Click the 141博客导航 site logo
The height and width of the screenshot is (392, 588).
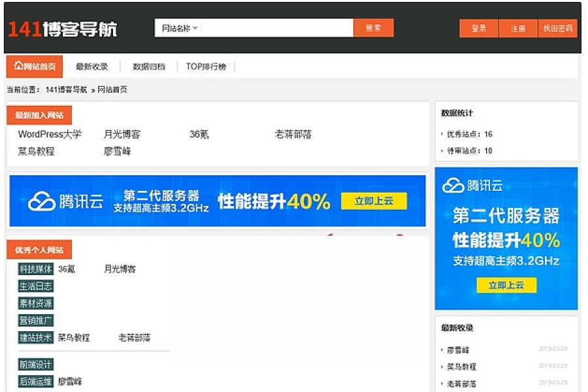click(x=63, y=29)
